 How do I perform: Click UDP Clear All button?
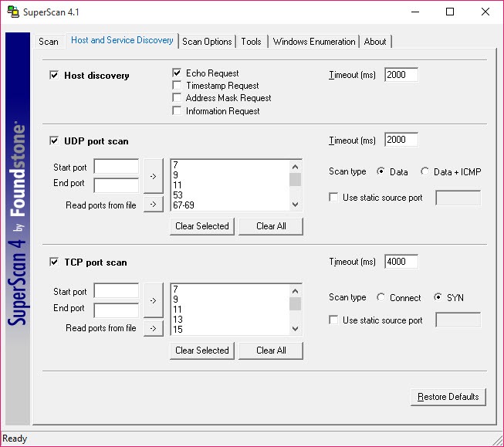coord(271,226)
